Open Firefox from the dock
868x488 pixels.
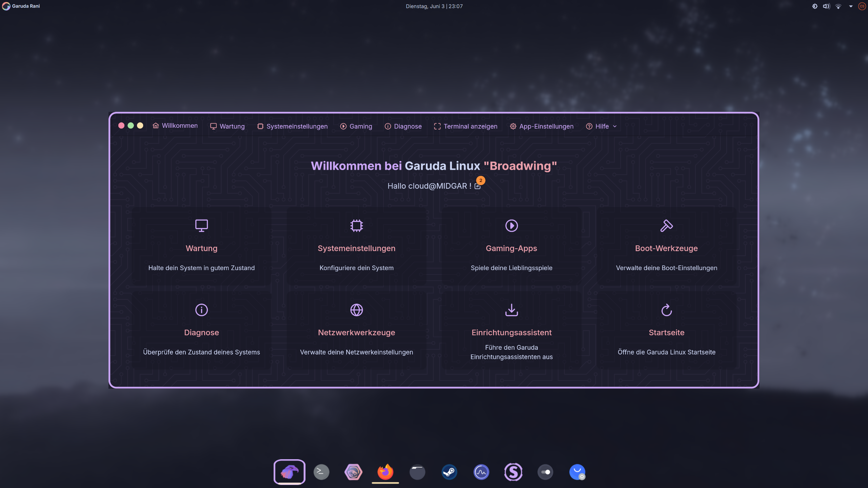pyautogui.click(x=385, y=472)
